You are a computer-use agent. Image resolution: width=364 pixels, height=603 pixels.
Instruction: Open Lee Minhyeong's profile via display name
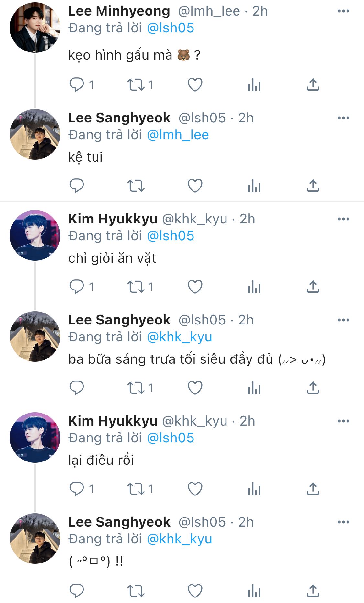coord(119,11)
